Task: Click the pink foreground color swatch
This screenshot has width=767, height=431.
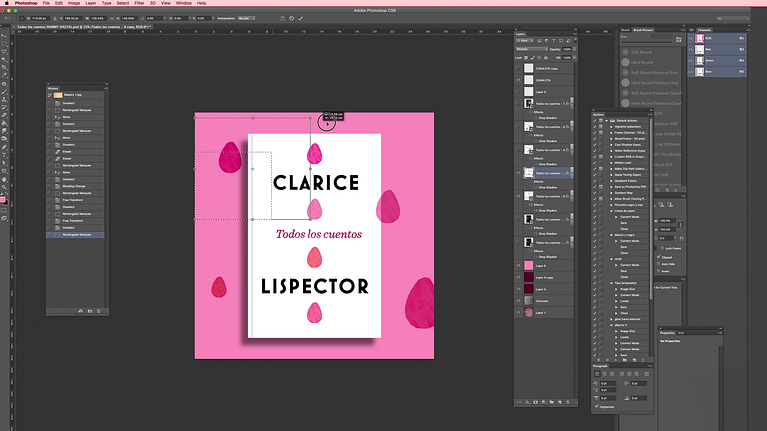Action: tap(5, 200)
